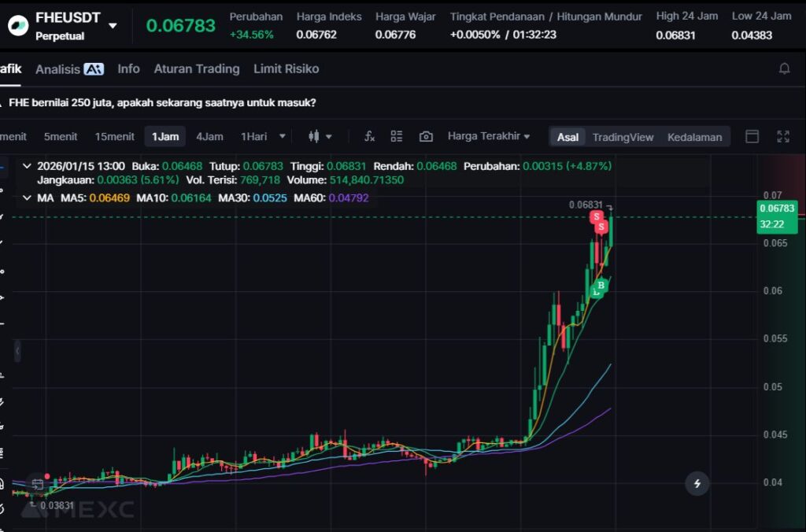Switch to the Analisis AI tab
Screen dimensions: 806x532
(69, 69)
